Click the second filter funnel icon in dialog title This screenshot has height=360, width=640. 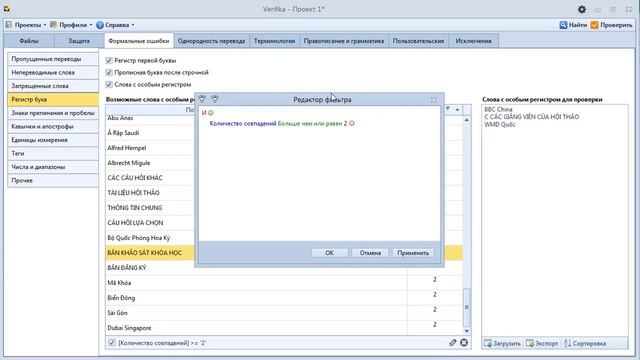[x=215, y=99]
